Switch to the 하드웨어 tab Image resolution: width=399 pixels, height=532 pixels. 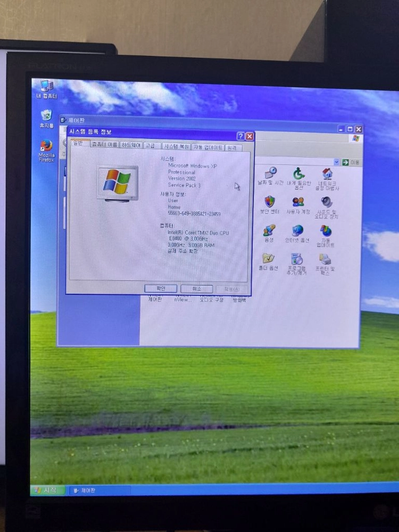(131, 145)
